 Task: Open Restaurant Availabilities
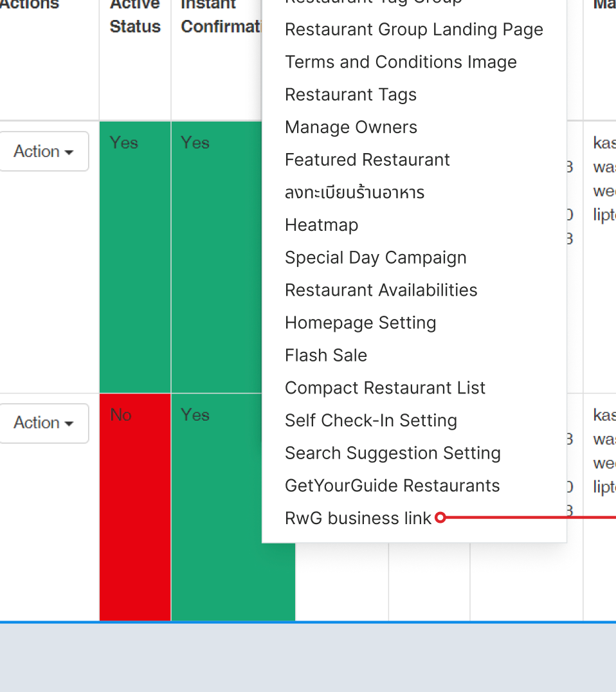(x=381, y=291)
